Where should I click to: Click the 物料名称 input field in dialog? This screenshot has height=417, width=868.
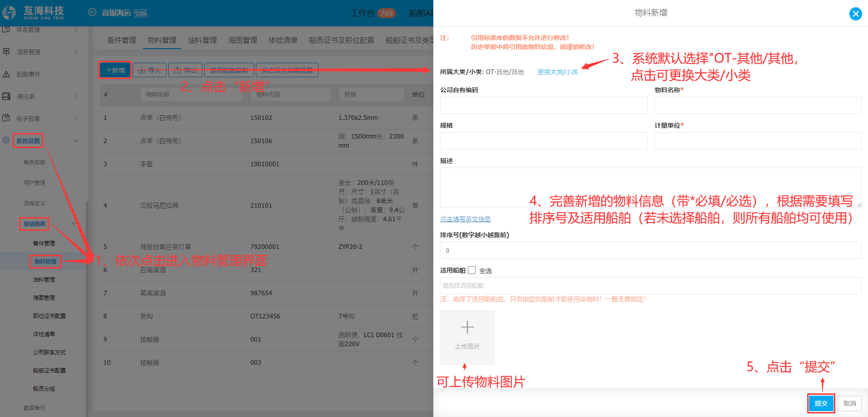point(758,105)
